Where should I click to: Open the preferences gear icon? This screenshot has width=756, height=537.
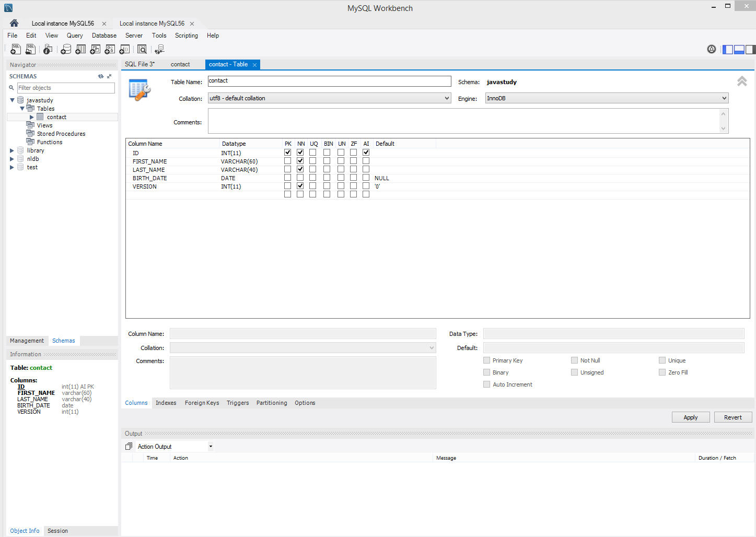712,49
